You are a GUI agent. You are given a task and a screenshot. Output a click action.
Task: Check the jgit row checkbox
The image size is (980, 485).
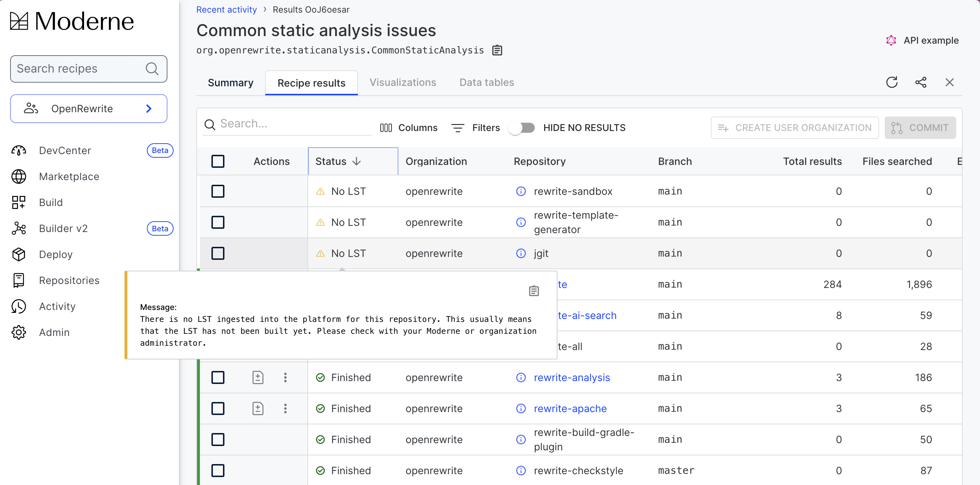[x=218, y=253]
